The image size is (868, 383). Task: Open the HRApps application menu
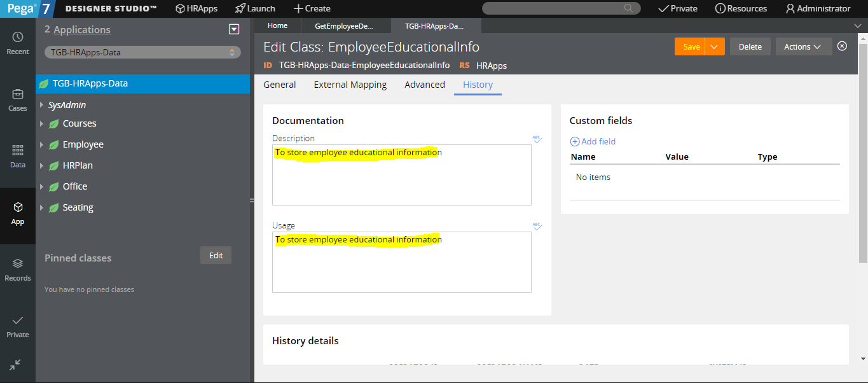[196, 8]
